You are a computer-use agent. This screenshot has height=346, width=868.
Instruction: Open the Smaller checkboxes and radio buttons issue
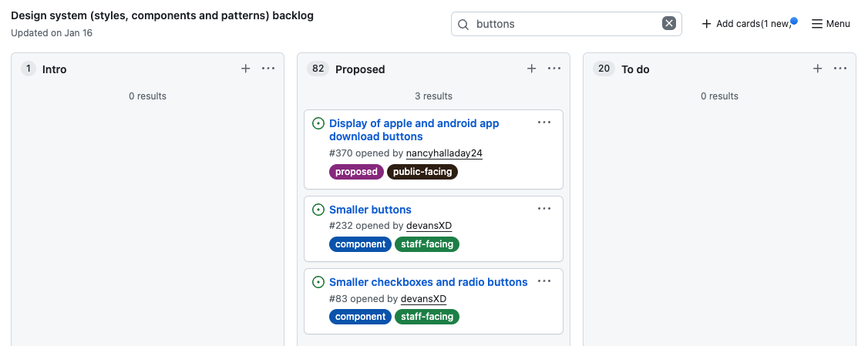(428, 282)
